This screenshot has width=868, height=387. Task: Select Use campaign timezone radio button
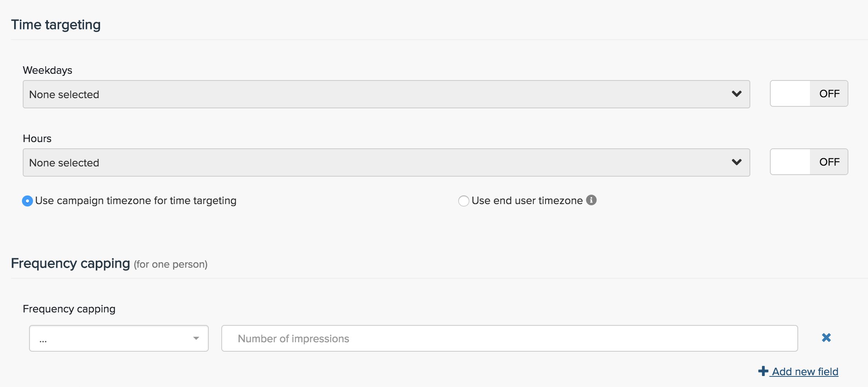click(27, 201)
